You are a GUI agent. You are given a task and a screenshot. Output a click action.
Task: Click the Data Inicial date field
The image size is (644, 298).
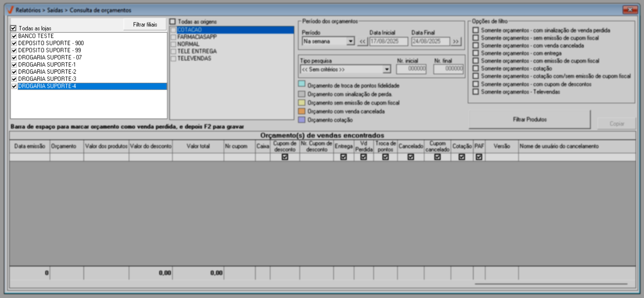point(389,41)
